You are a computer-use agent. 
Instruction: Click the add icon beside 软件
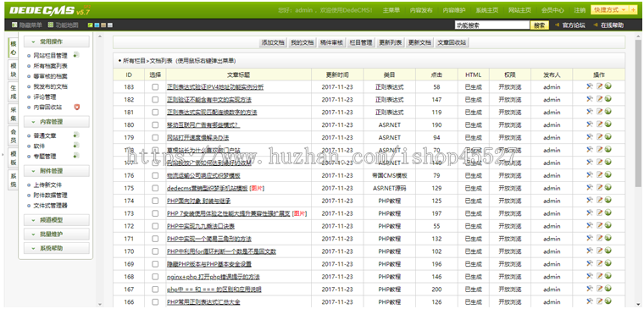coord(76,146)
